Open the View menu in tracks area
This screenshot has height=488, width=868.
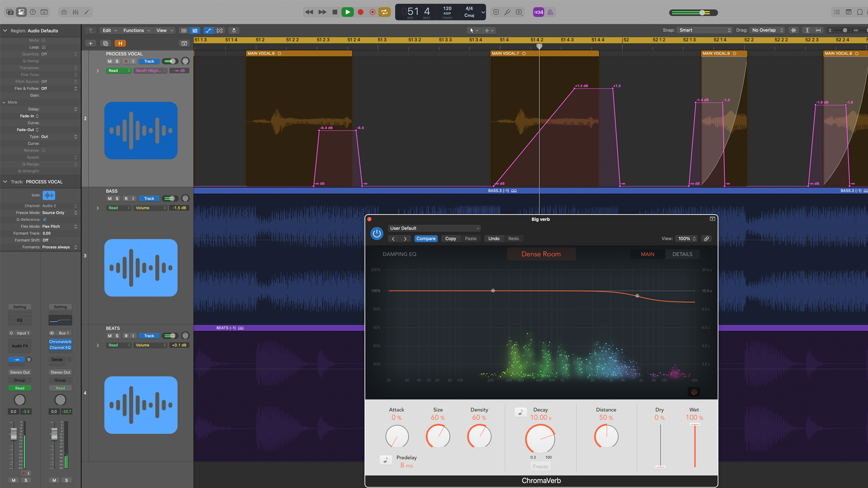pos(165,30)
